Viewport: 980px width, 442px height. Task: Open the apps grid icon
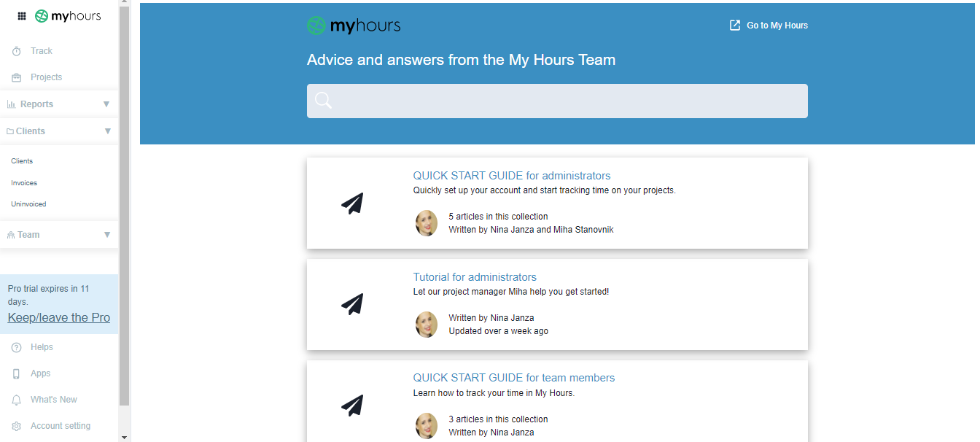22,16
